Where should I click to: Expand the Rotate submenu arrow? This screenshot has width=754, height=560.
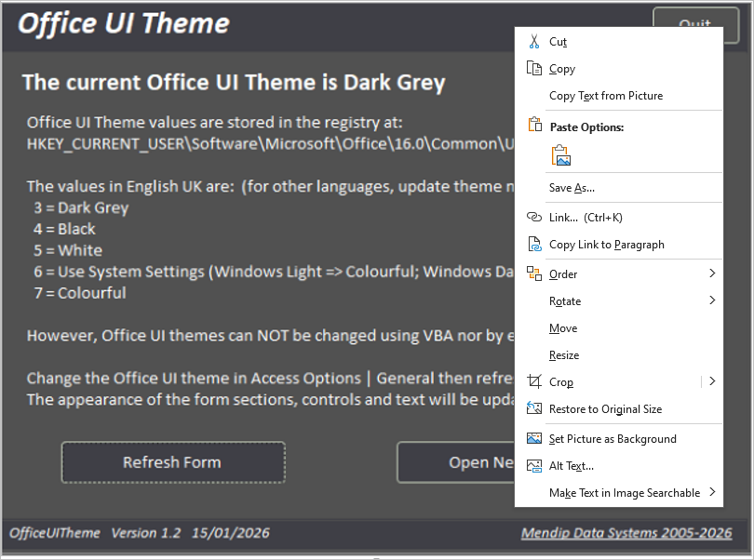click(712, 300)
